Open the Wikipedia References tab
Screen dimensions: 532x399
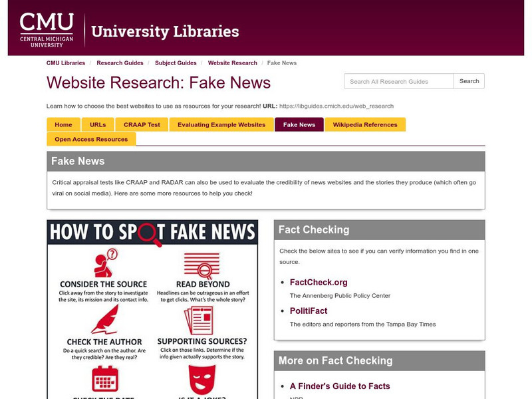coord(364,124)
